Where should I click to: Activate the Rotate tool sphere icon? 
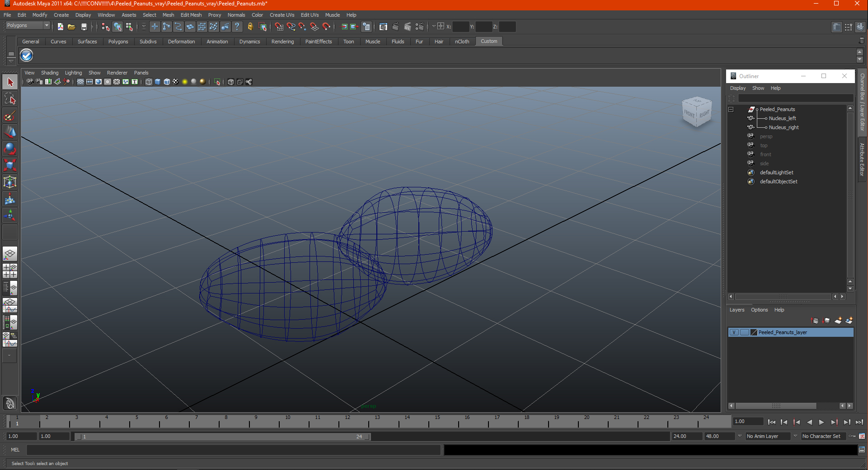point(10,149)
